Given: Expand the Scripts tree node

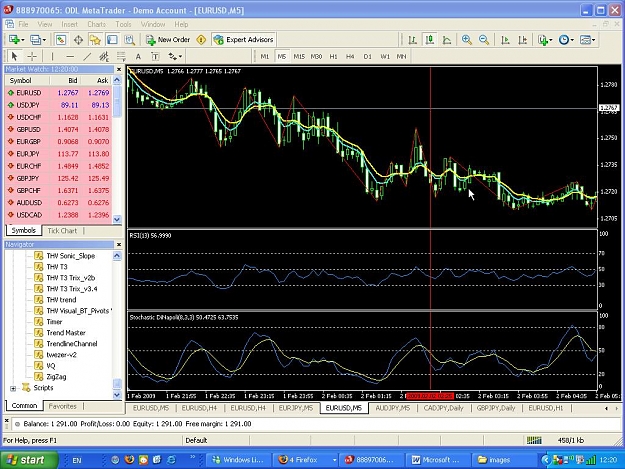Looking at the screenshot, I should click(13, 388).
